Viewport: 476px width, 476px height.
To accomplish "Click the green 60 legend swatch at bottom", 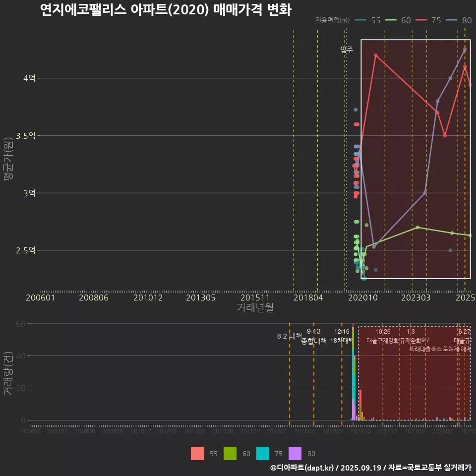I will coord(230,453).
